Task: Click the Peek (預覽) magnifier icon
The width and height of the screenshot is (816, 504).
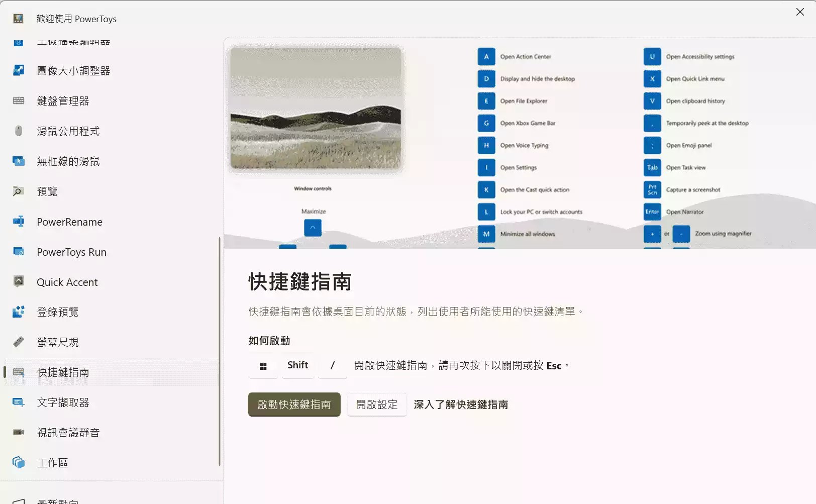Action: pos(19,191)
